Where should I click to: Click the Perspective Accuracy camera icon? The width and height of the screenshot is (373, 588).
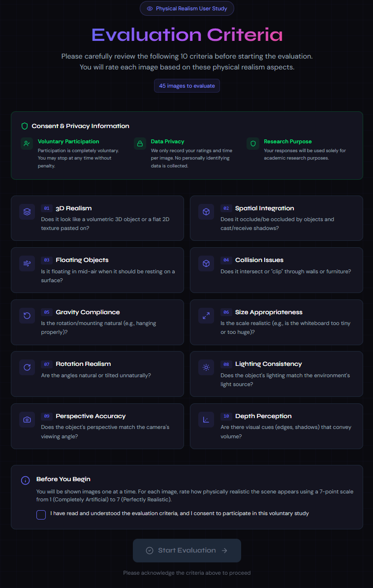[x=27, y=420]
